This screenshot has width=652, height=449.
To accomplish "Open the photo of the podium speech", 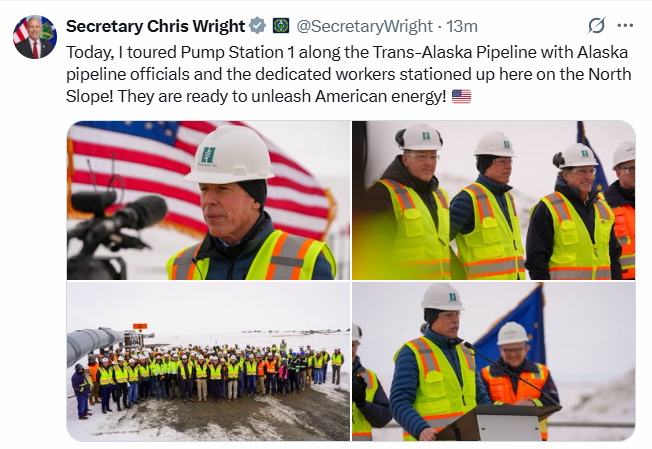I will click(494, 361).
